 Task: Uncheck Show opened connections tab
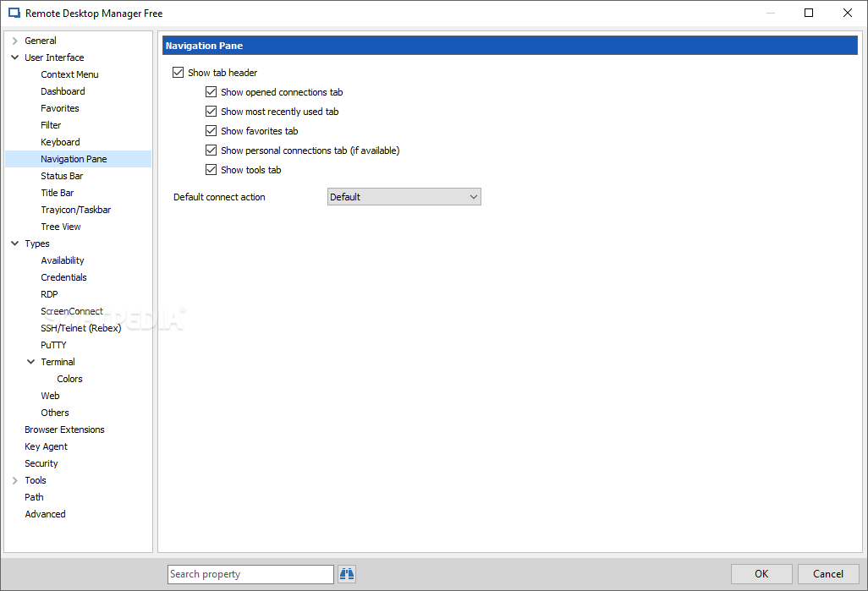(211, 92)
